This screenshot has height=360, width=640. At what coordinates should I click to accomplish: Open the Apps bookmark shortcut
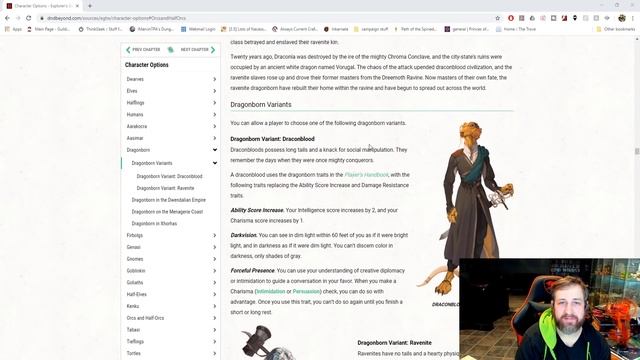pyautogui.click(x=13, y=29)
